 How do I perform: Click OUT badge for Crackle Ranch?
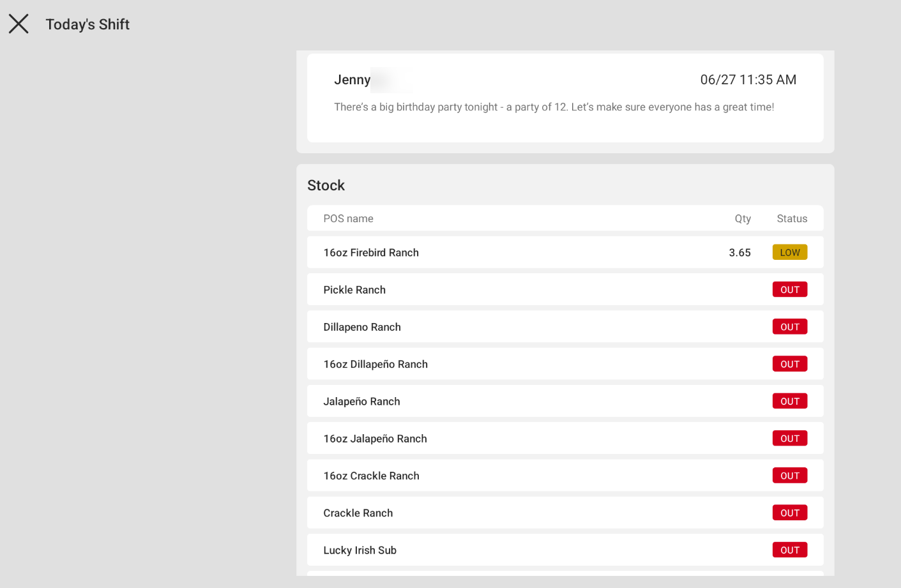[790, 513]
